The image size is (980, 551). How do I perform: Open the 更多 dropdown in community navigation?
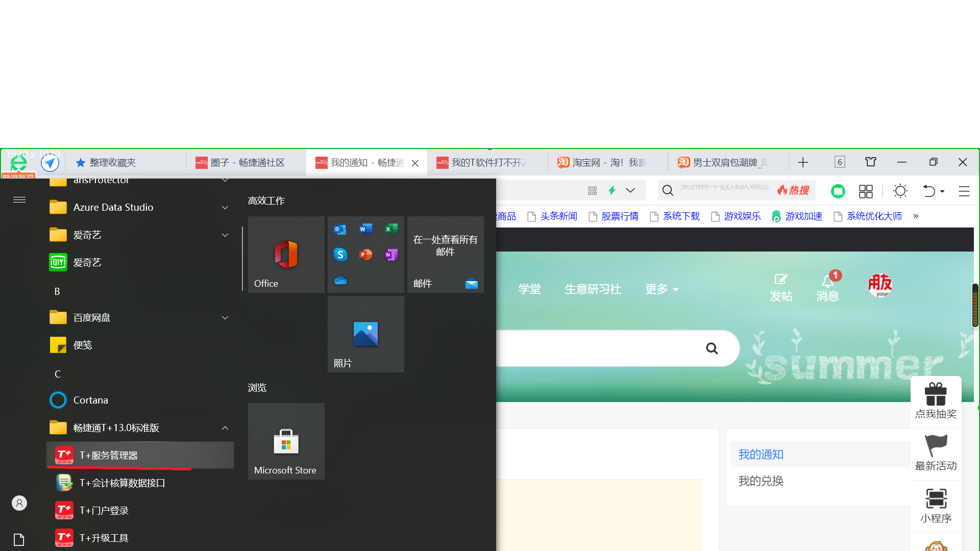661,289
